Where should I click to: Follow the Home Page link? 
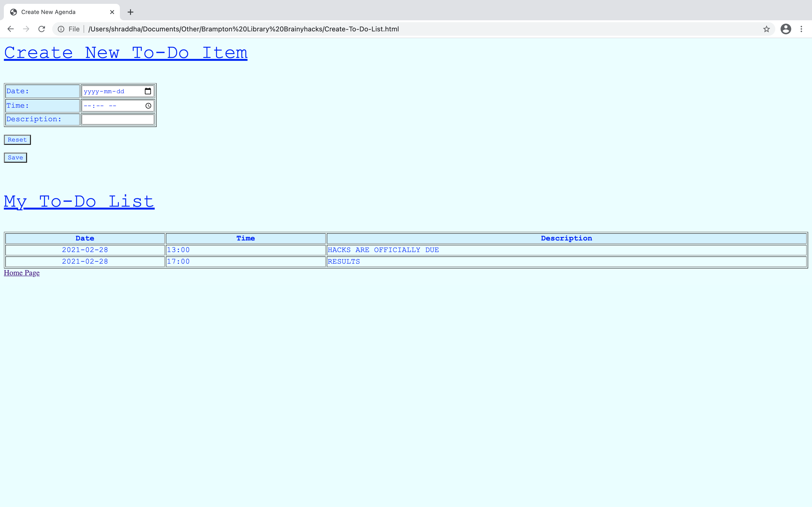[x=22, y=273]
